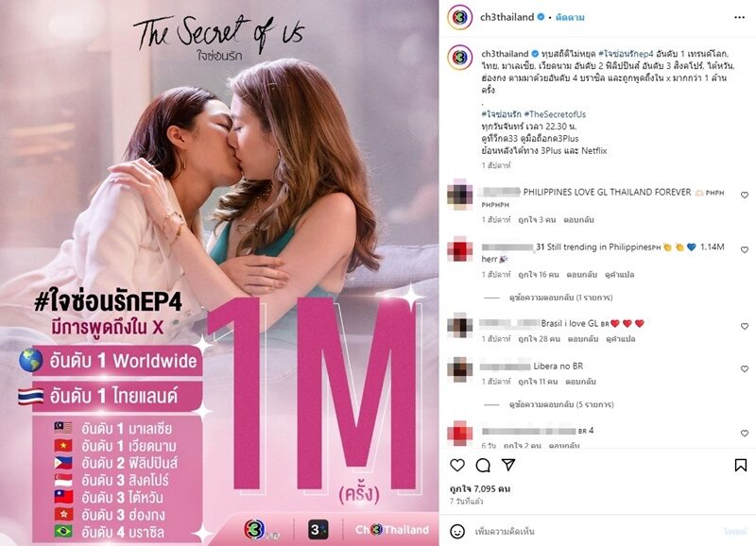756x546 pixels.
Task: Like the Still trending in Philippines comment
Action: click(x=745, y=249)
